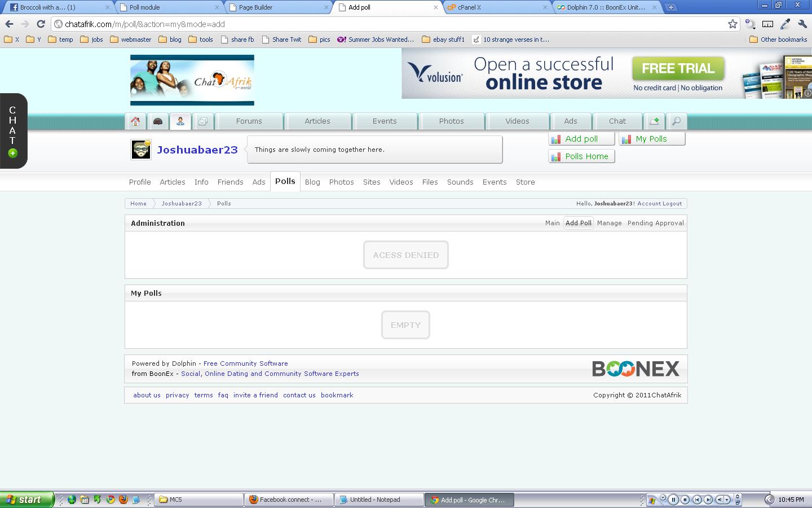Image resolution: width=812 pixels, height=508 pixels.
Task: Open the Chrome wrench settings menu
Action: [802, 24]
